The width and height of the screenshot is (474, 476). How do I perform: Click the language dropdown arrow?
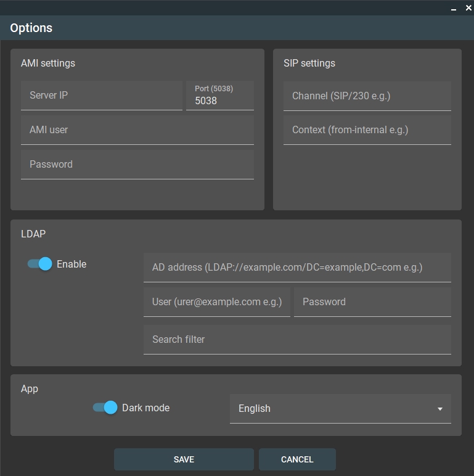click(x=439, y=409)
